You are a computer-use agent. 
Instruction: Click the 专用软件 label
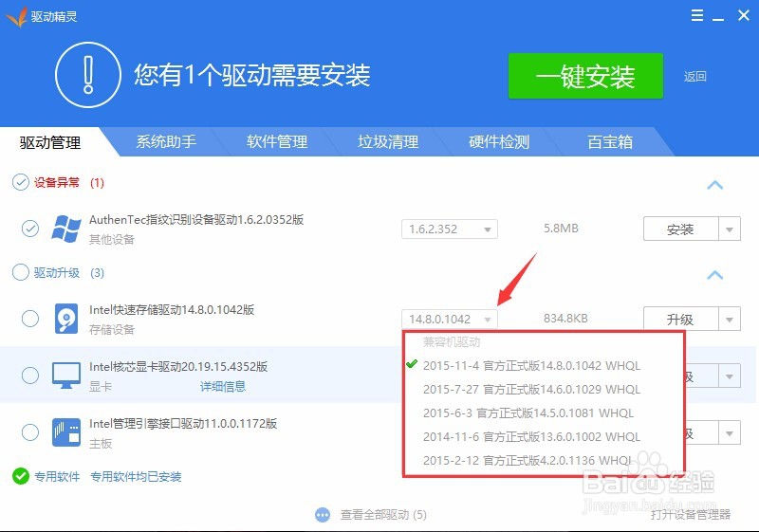[x=57, y=476]
